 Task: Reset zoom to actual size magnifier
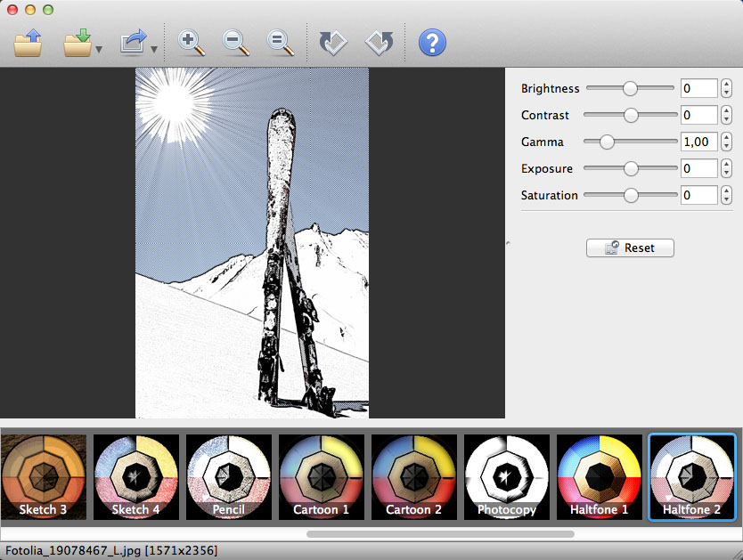(x=281, y=43)
